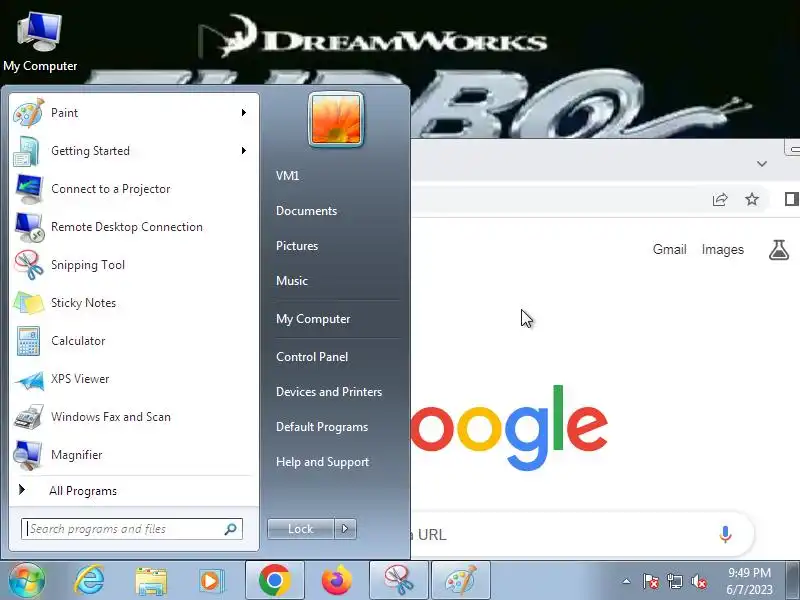Viewport: 800px width, 600px height.
Task: Open the XPS Viewer icon
Action: click(29, 380)
